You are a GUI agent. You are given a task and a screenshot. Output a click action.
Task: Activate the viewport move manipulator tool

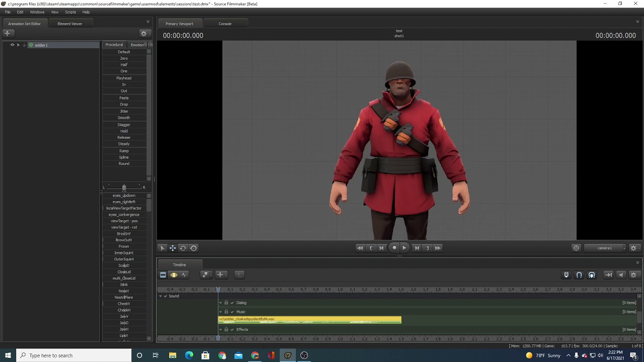(173, 248)
